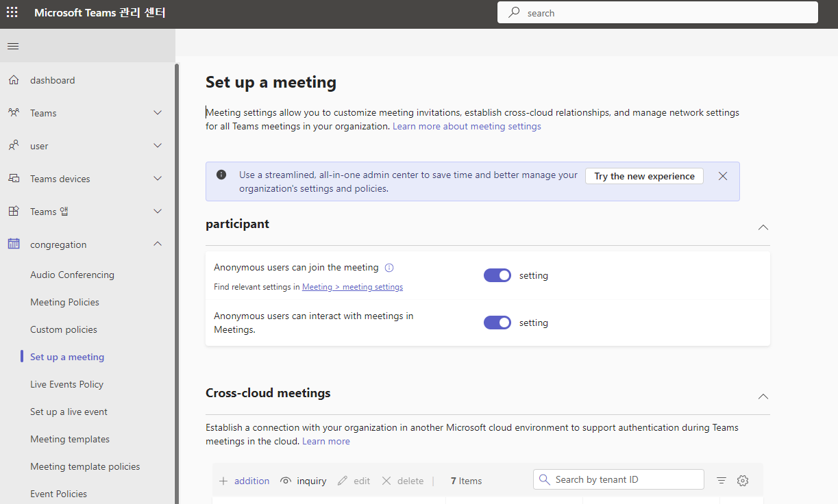838x504 pixels.
Task: Click the info icon in banner
Action: pos(221,175)
